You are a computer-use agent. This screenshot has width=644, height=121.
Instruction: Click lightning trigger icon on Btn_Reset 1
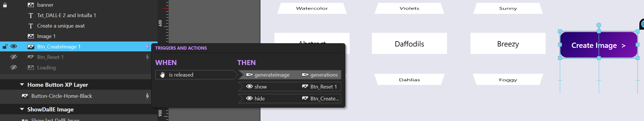148,57
